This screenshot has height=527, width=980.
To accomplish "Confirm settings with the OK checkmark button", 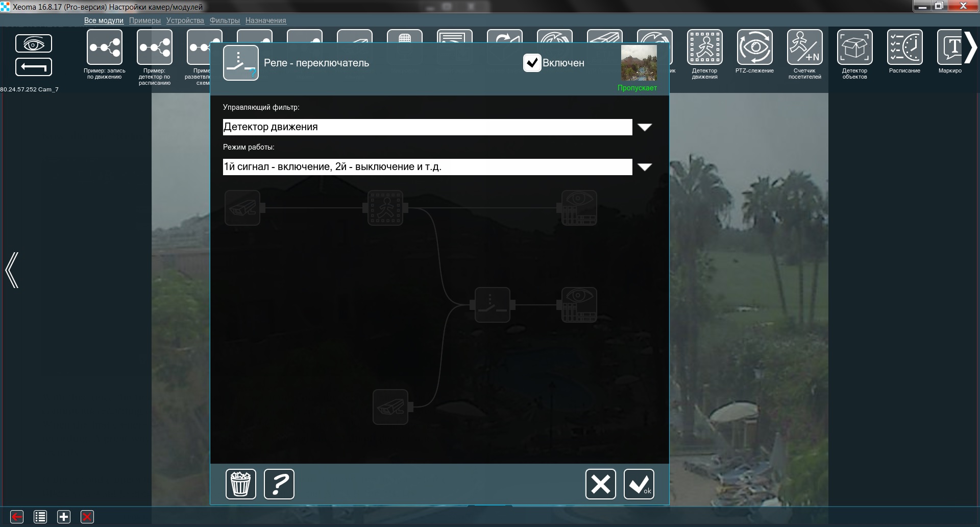I will coord(639,484).
